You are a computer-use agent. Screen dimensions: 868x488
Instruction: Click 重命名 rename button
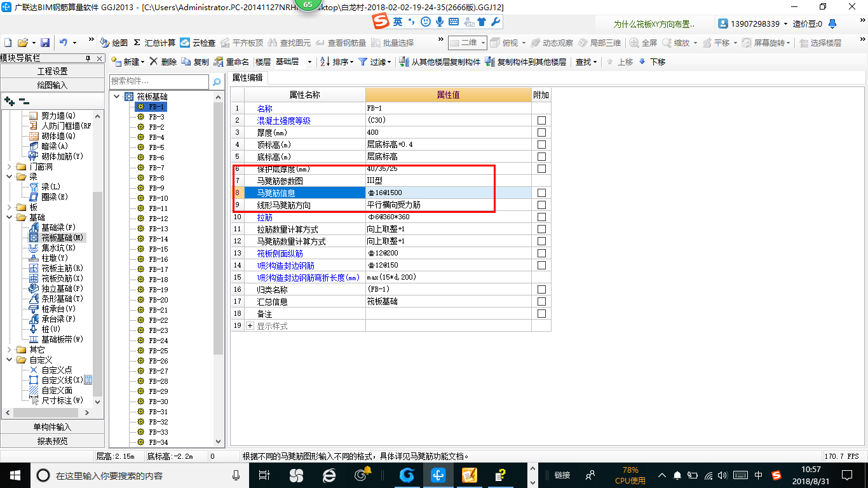click(232, 62)
